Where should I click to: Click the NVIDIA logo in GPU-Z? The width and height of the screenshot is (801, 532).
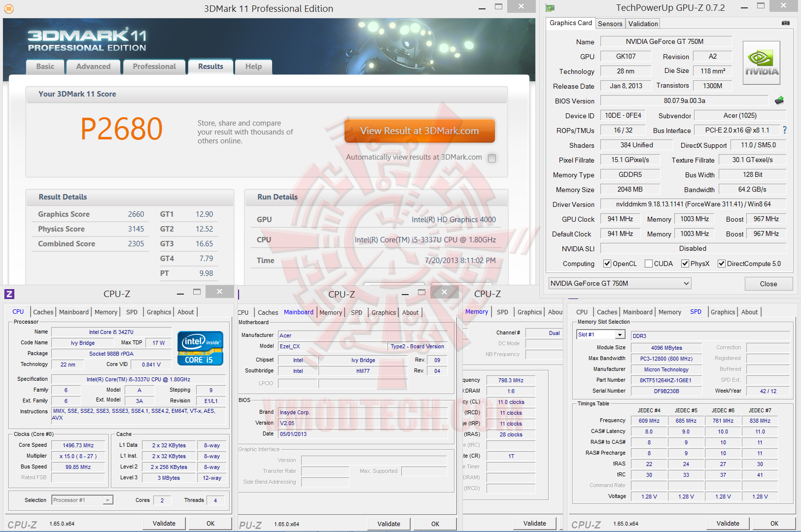pos(762,63)
